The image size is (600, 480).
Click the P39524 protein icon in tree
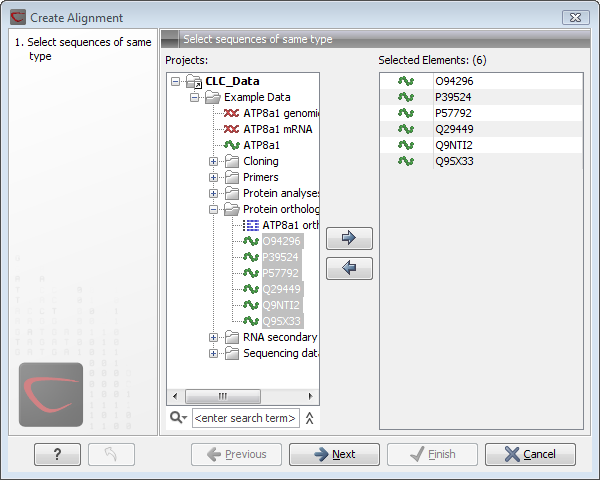point(251,257)
